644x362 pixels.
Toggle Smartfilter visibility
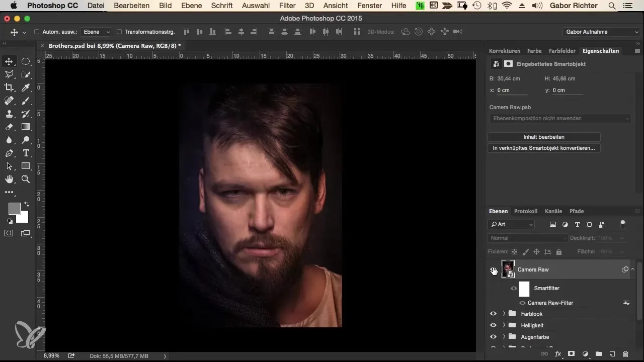point(514,288)
